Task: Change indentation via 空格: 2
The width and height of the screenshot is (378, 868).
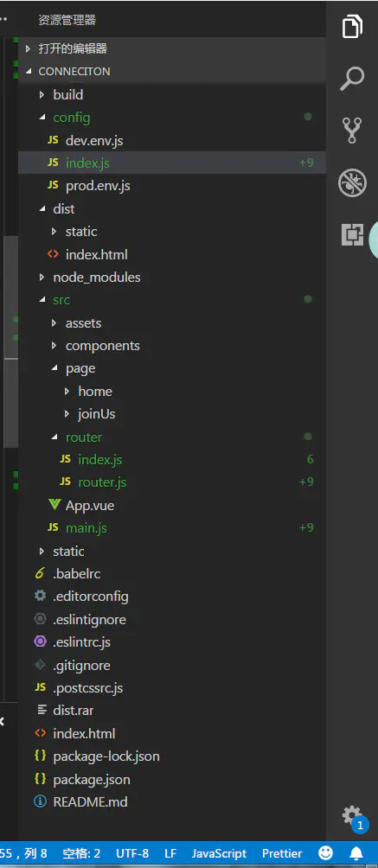Action: click(81, 853)
